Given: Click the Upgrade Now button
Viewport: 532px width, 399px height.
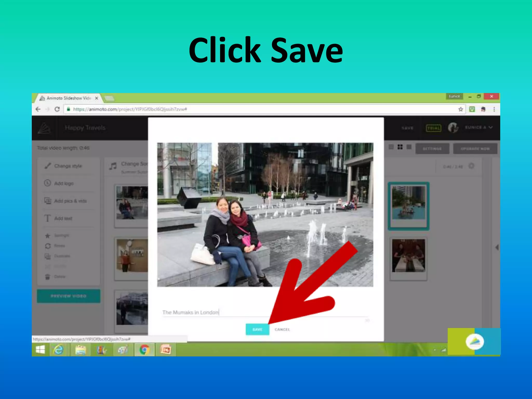Looking at the screenshot, I should point(475,149).
